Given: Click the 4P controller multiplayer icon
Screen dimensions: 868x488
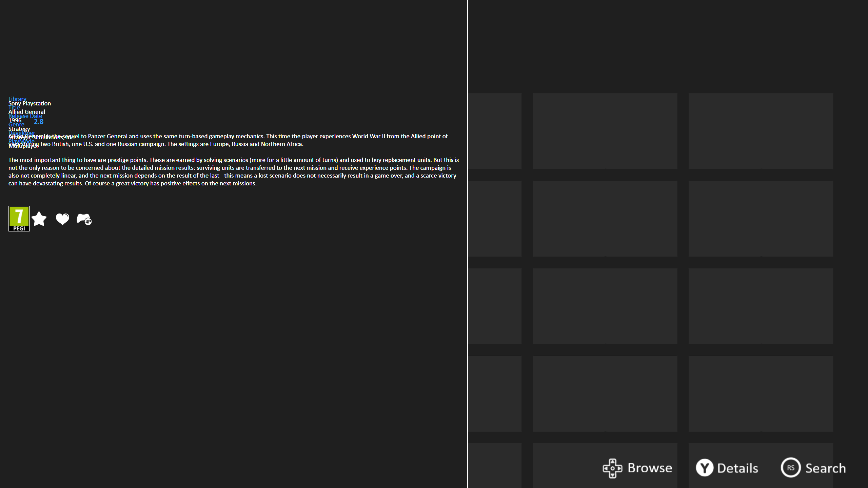Looking at the screenshot, I should tap(84, 219).
